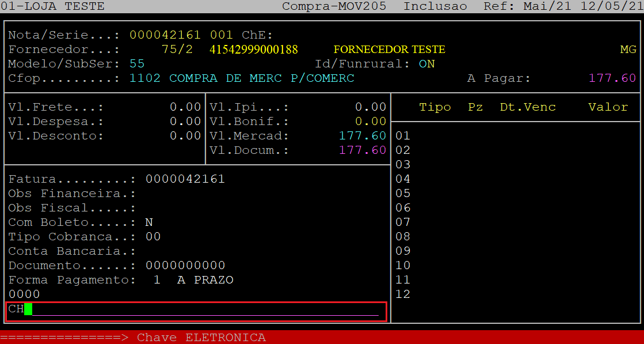This screenshot has height=344, width=644.
Task: Click the Dt.Venc column header
Action: click(528, 107)
